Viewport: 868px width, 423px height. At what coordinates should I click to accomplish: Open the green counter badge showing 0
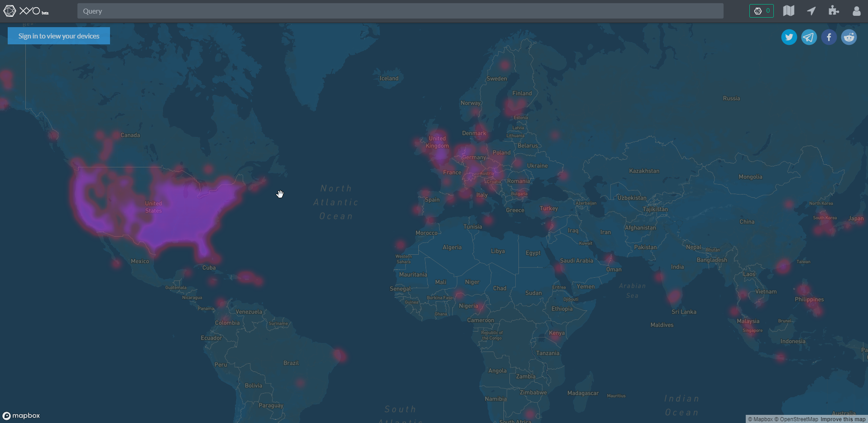(x=762, y=11)
